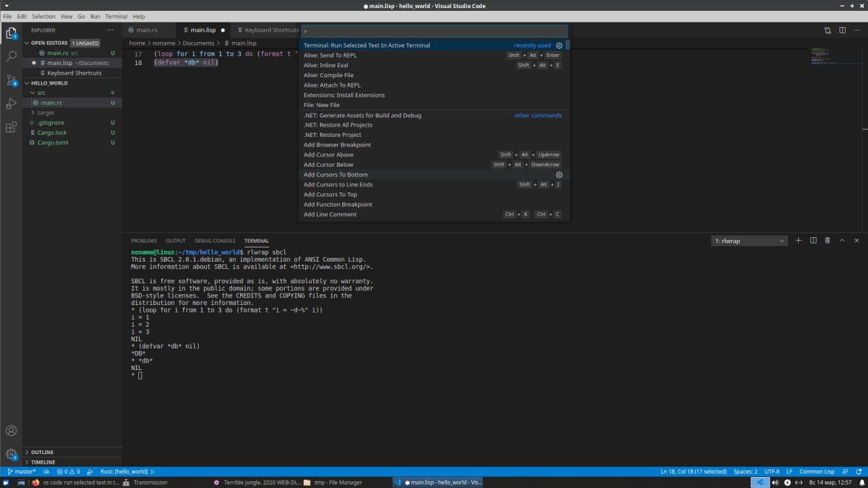
Task: Click gear icon on Add Cursors To Bottom
Action: tap(559, 175)
